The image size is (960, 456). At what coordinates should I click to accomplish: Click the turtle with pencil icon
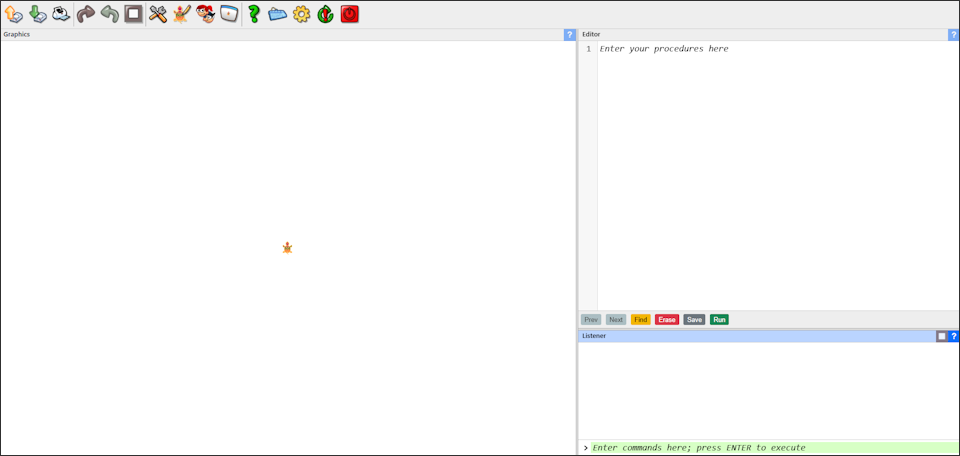click(181, 14)
